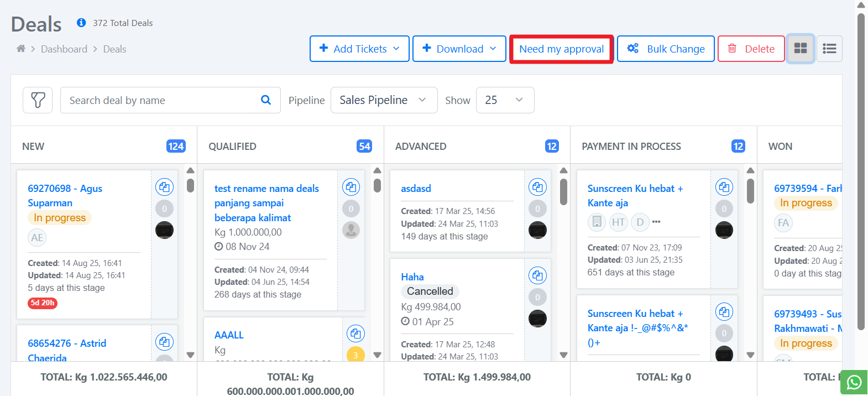The image size is (868, 396).
Task: Open the Sales Pipeline dropdown
Action: tap(384, 100)
